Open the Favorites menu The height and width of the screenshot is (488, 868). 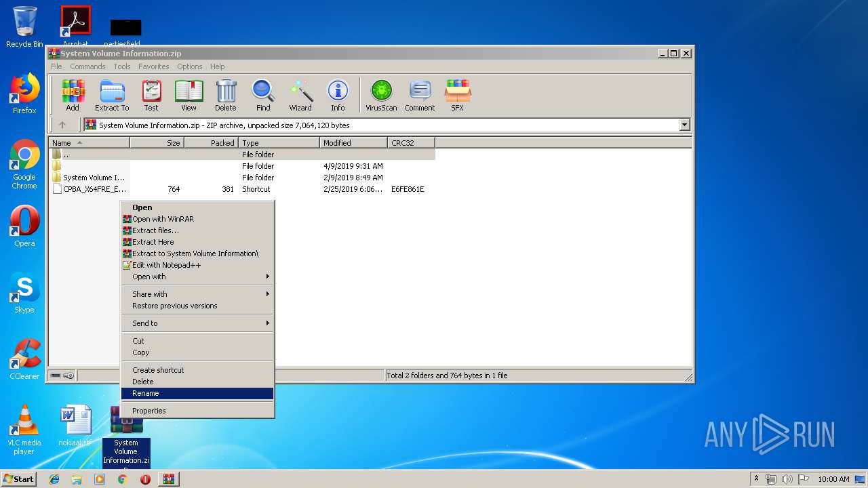[x=154, y=66]
